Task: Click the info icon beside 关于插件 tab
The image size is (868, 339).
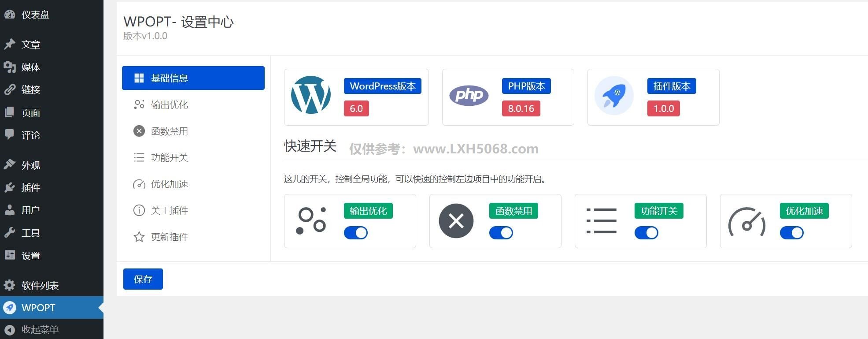Action: click(x=139, y=210)
